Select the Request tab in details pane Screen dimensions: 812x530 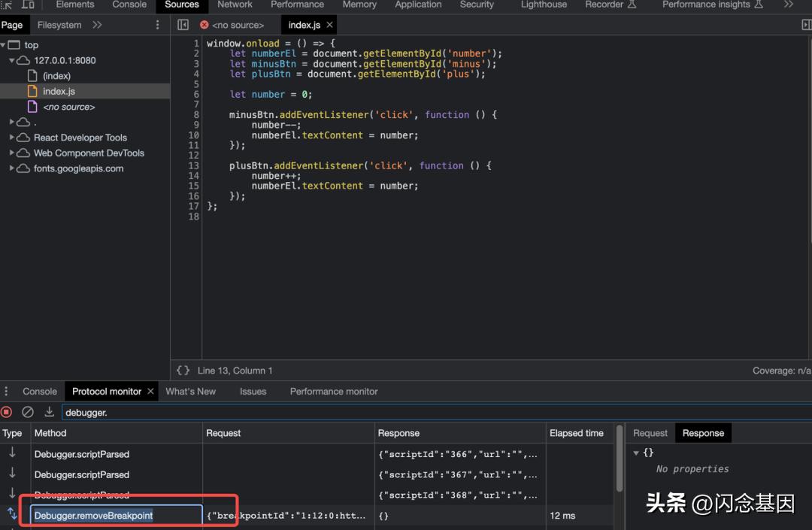650,433
